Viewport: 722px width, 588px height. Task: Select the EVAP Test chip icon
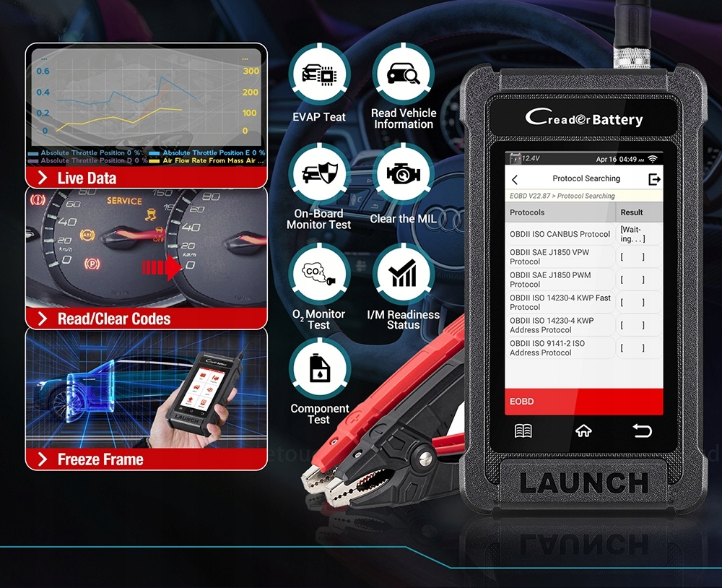pyautogui.click(x=319, y=74)
